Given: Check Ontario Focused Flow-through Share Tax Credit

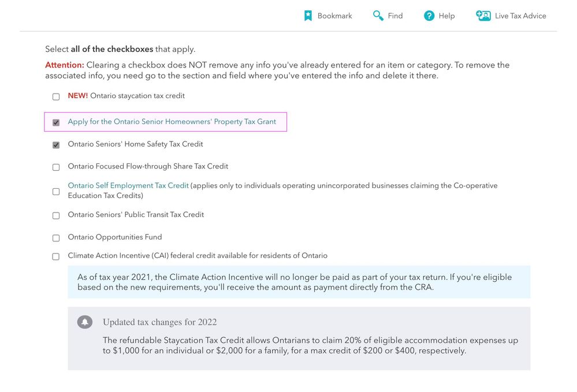Looking at the screenshot, I should [56, 167].
